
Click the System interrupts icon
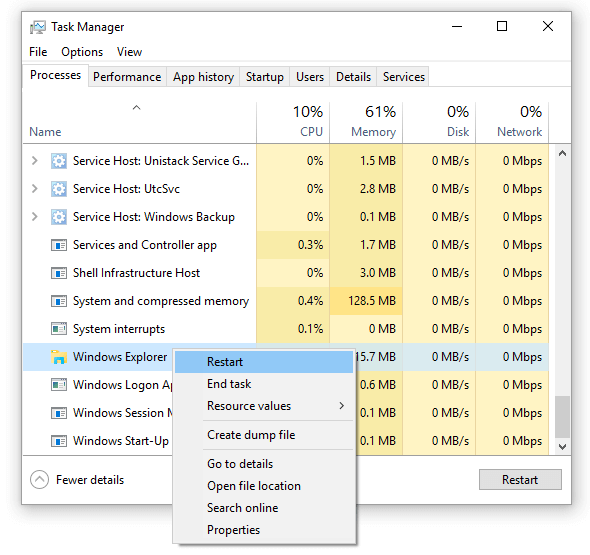pos(59,329)
